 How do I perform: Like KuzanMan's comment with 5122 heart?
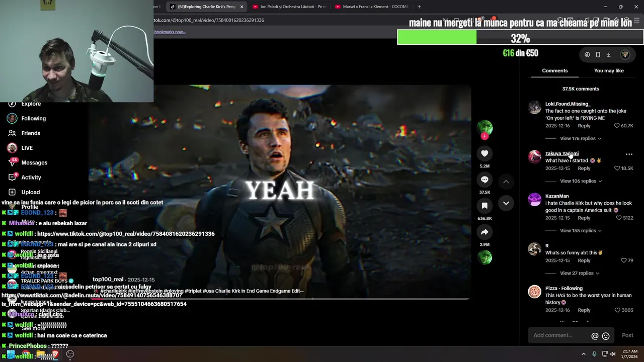click(x=619, y=218)
